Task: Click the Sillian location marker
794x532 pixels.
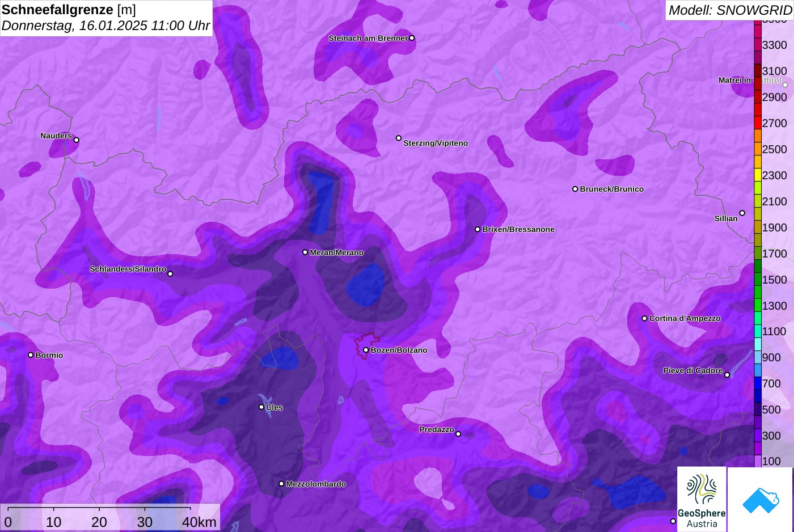Action: click(742, 213)
